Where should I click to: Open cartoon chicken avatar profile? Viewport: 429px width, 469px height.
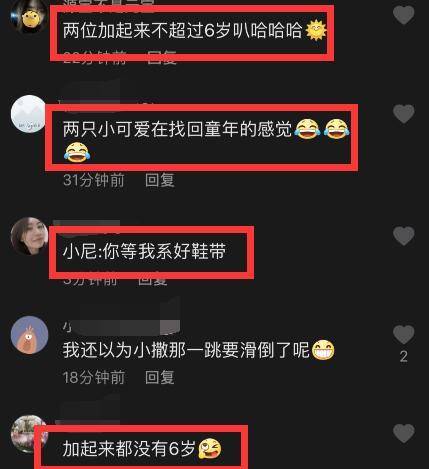click(29, 335)
